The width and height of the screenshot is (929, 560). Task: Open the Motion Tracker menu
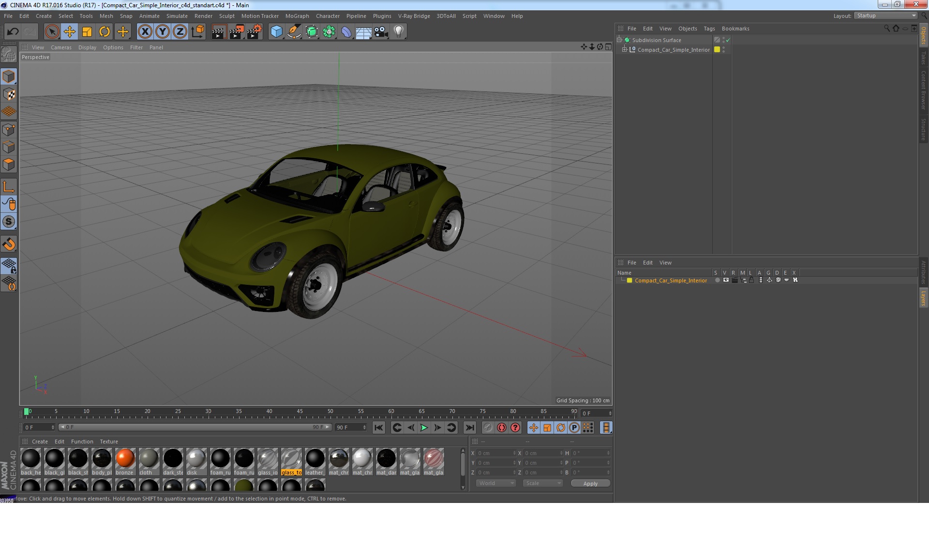[260, 16]
